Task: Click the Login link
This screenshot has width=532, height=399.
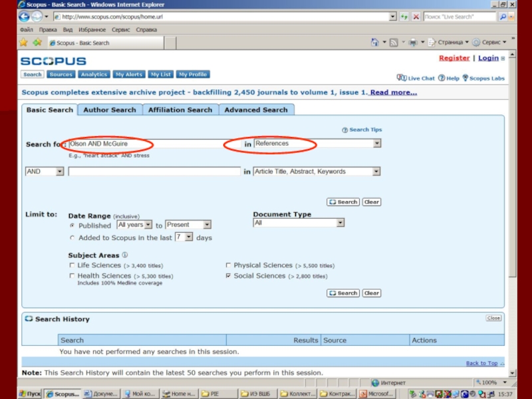Action: coord(488,58)
